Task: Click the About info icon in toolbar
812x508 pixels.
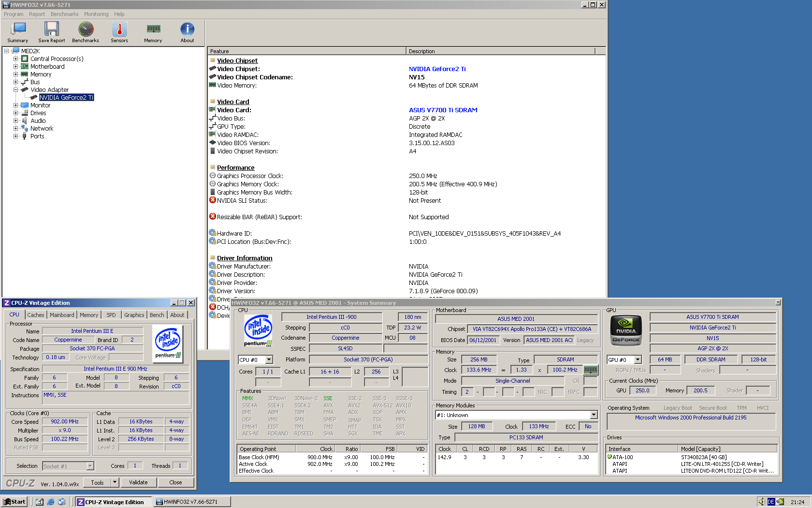Action: tap(188, 32)
